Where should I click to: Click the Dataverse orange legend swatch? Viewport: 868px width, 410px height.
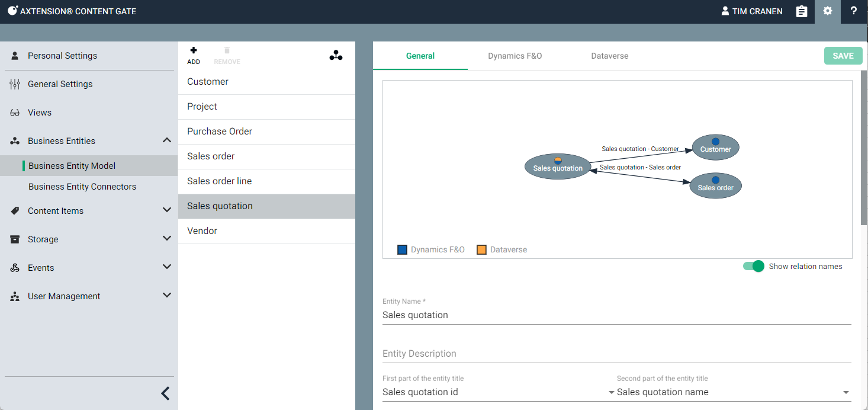pyautogui.click(x=481, y=250)
